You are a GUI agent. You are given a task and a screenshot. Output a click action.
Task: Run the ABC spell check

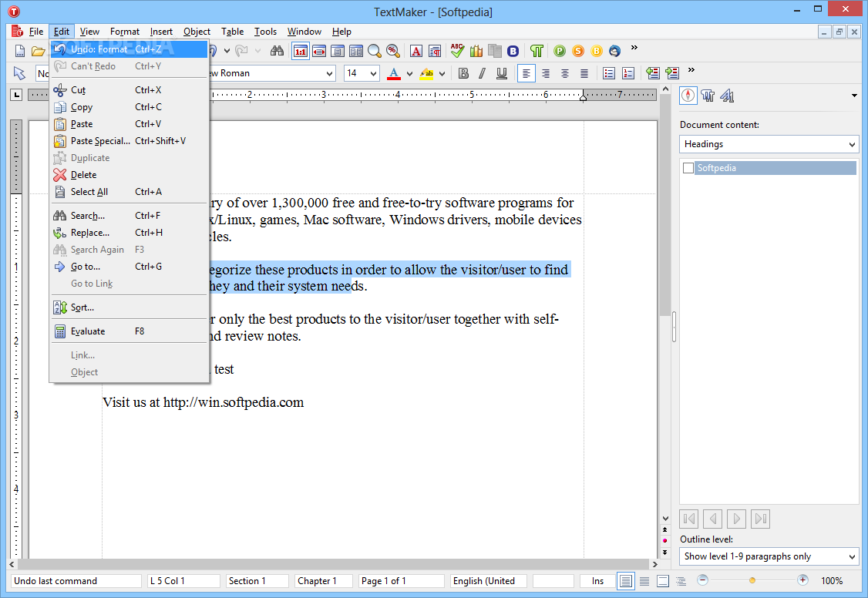tap(457, 51)
